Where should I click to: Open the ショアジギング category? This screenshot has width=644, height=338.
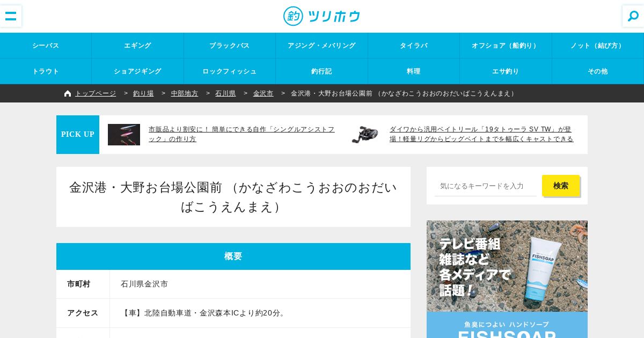[138, 71]
